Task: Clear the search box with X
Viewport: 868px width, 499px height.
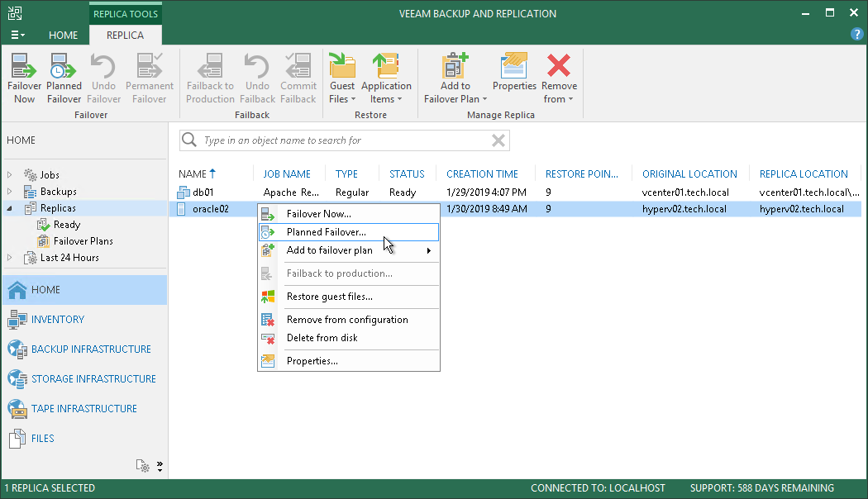Action: coord(498,140)
